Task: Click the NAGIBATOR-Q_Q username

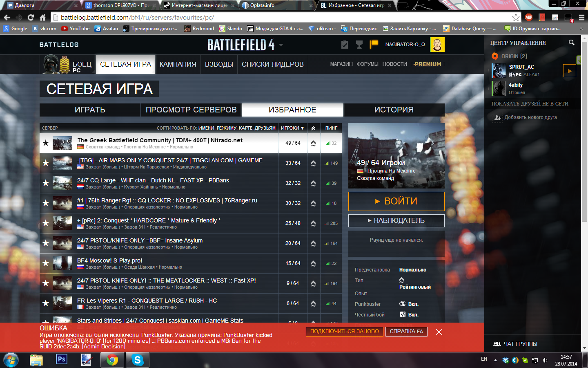Action: [405, 45]
